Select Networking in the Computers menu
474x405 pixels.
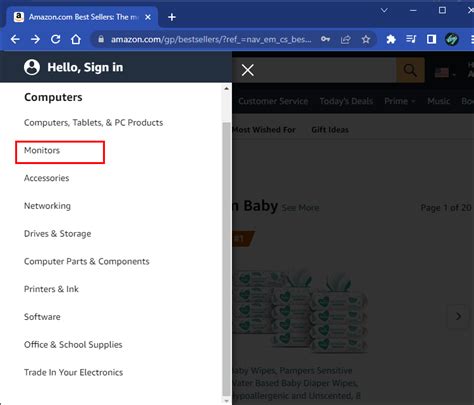47,206
